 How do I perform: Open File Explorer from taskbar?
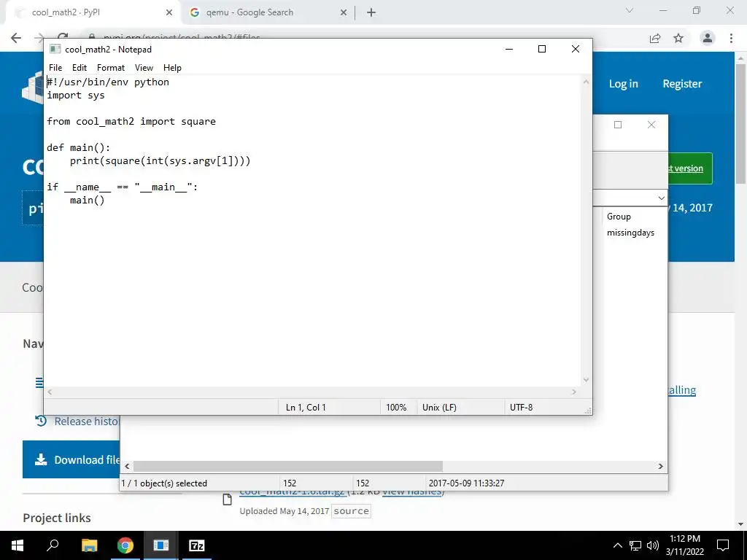[89, 545]
